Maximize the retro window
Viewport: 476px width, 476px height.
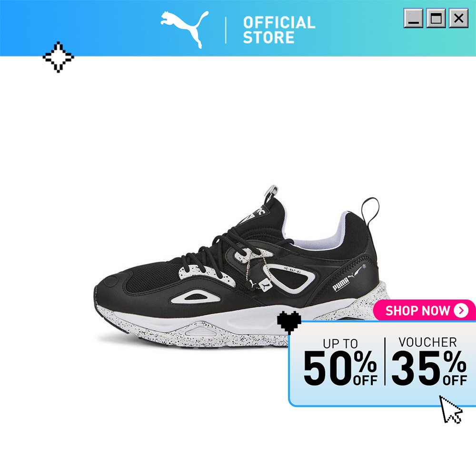coord(436,18)
